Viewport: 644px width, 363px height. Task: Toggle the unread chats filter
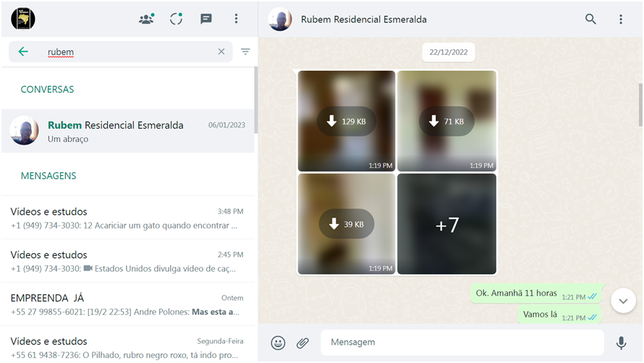(x=245, y=51)
